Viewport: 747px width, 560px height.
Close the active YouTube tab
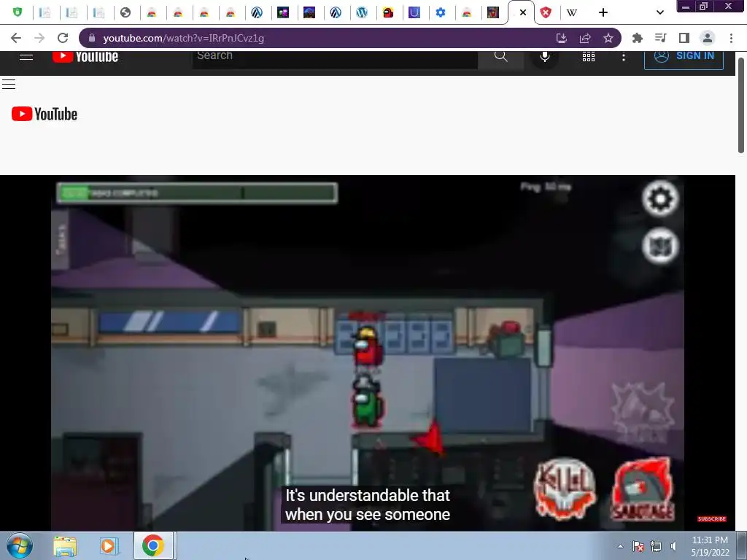click(x=523, y=13)
